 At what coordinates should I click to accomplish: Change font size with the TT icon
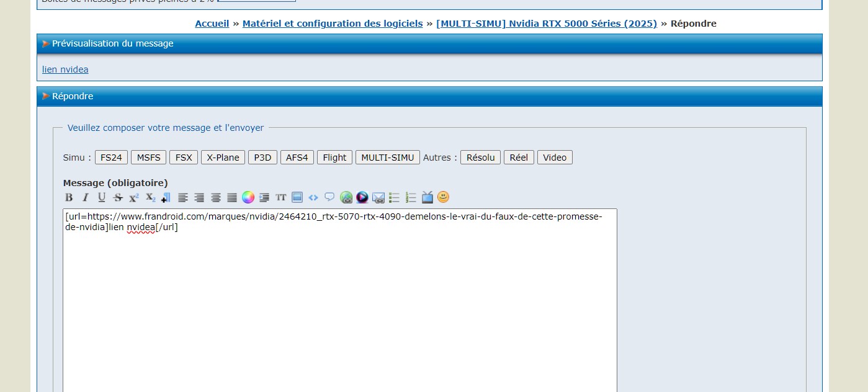click(x=281, y=198)
